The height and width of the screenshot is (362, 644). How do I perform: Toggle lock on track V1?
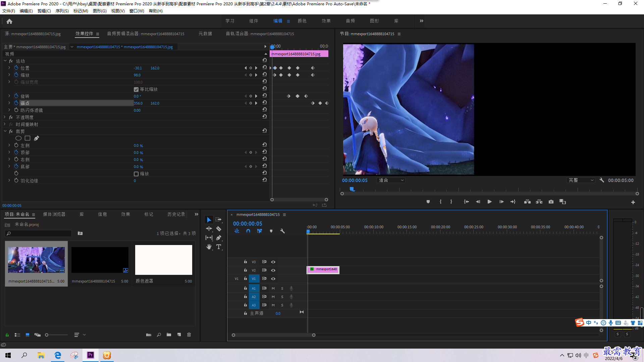point(246,279)
